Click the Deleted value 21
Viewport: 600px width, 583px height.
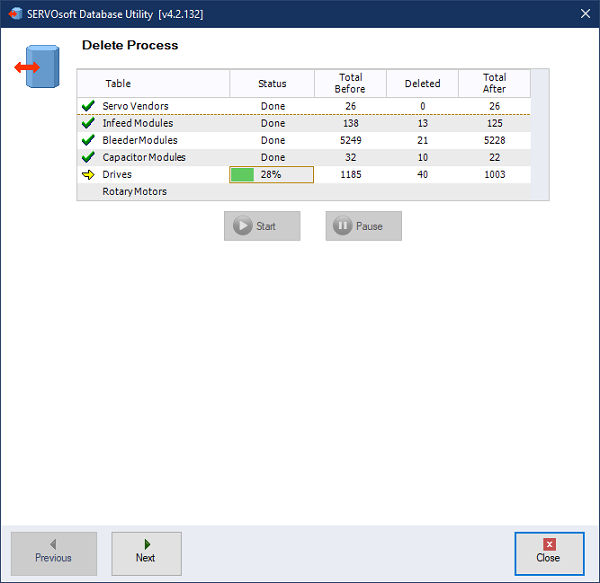click(x=422, y=140)
